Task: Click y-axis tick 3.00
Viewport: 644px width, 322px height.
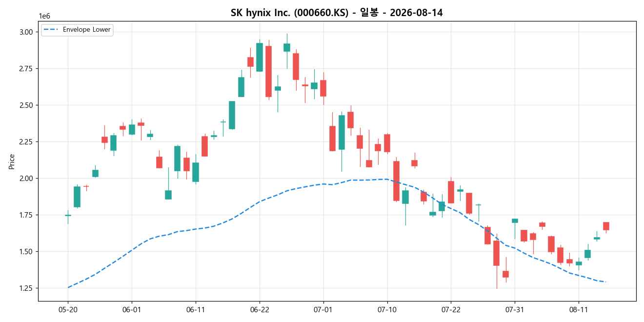Action: [x=27, y=32]
